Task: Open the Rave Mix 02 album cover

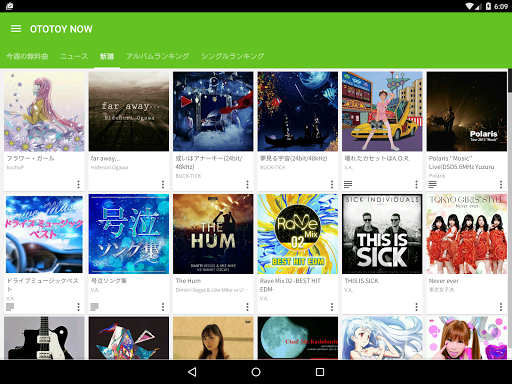Action: (298, 234)
